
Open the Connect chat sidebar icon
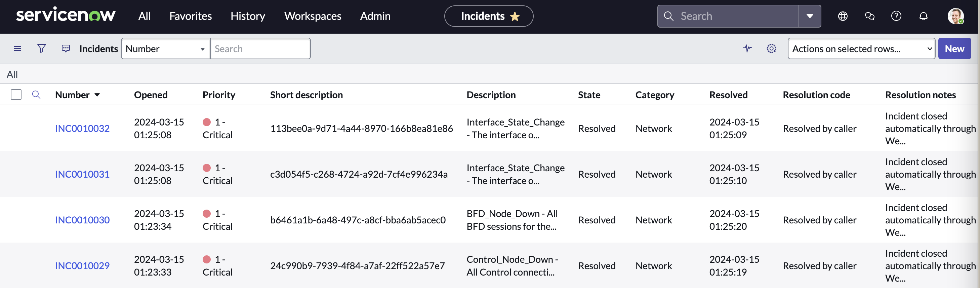[x=869, y=16]
